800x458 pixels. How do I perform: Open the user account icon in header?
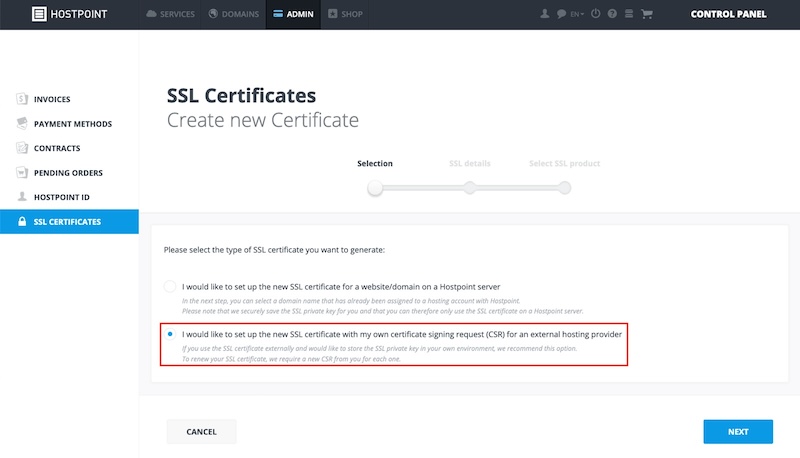pos(544,14)
